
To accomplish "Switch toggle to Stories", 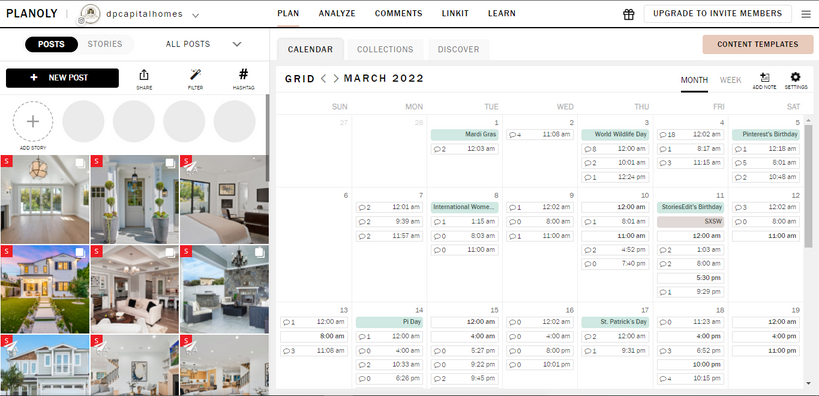I will [x=105, y=44].
